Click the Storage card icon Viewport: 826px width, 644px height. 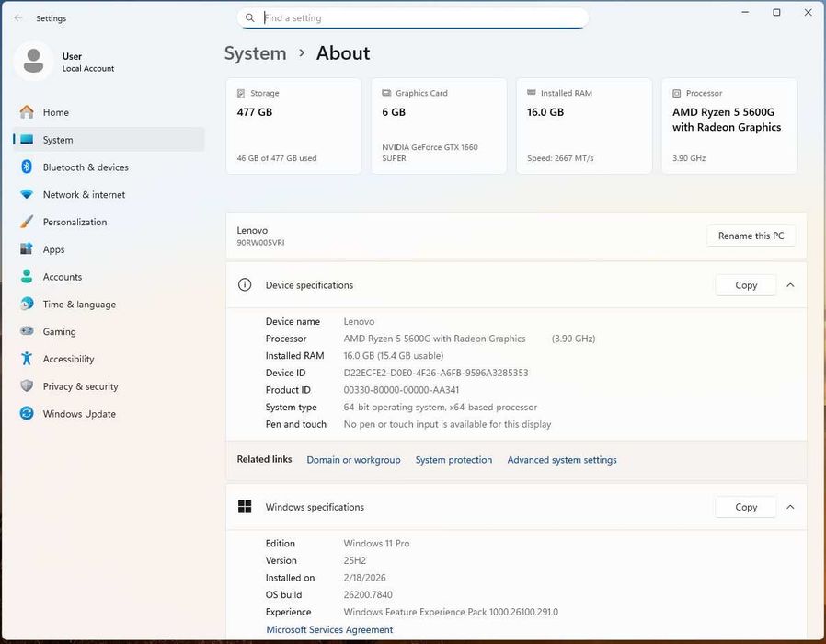click(241, 93)
